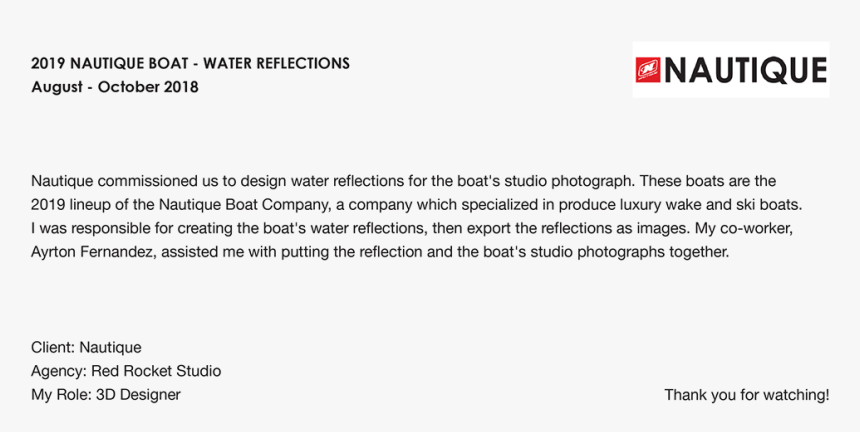Click the paragraph's first word Nautique
The height and width of the screenshot is (432, 860).
point(62,181)
